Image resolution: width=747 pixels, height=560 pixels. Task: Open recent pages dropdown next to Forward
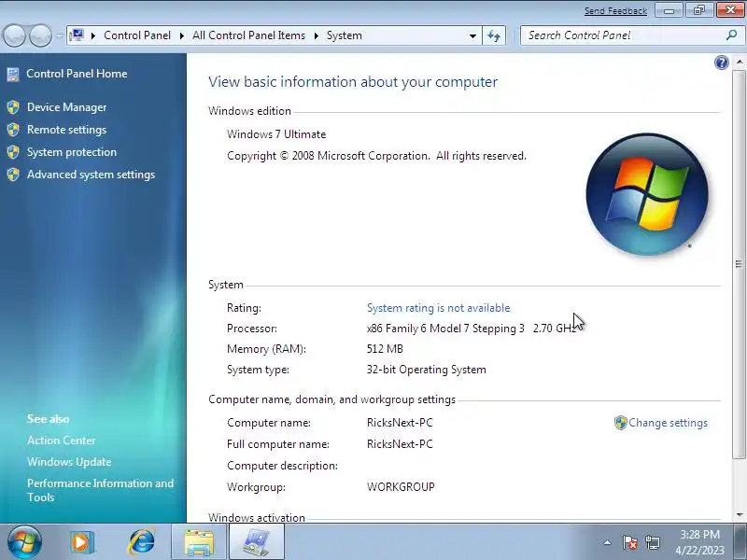click(x=59, y=35)
